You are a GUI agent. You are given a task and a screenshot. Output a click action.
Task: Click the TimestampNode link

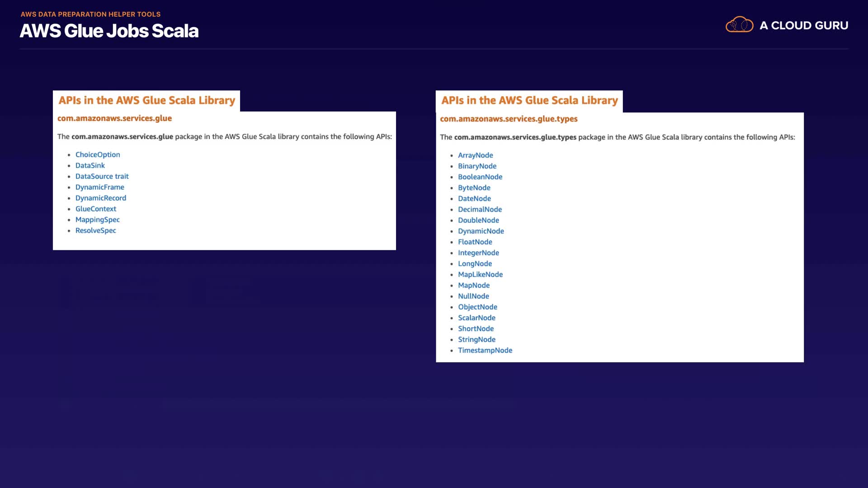tap(485, 351)
